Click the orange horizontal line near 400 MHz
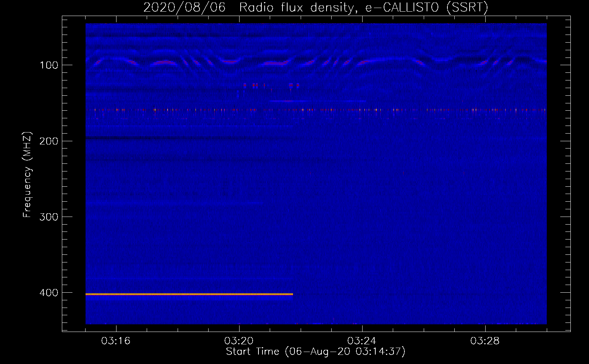This screenshot has width=589, height=364. point(189,294)
